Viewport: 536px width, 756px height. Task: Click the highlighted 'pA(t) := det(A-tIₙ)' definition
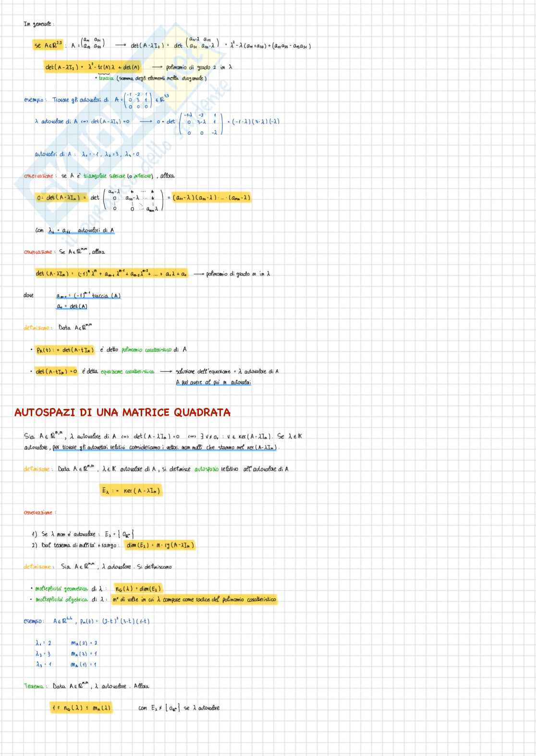tap(65, 350)
